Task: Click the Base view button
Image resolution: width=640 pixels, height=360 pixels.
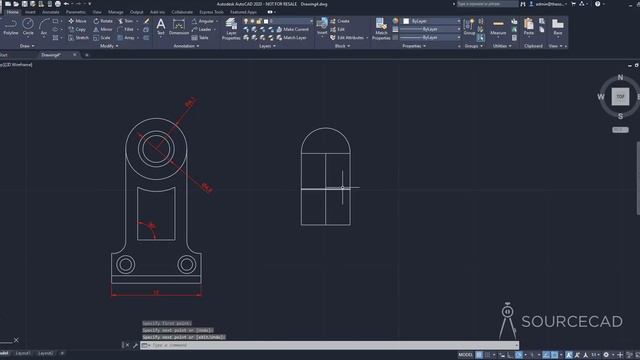Action: coord(558,27)
